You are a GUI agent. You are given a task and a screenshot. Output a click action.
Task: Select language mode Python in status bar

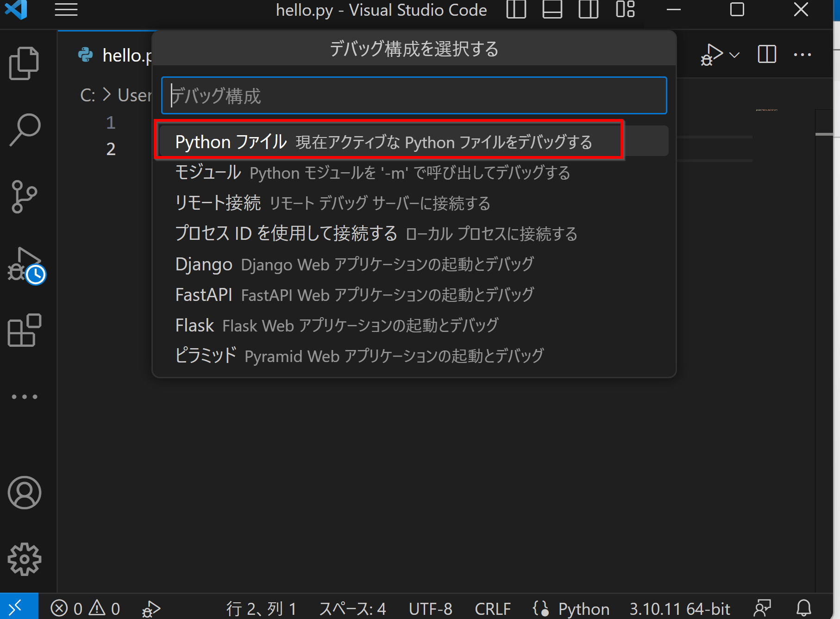[x=584, y=609]
